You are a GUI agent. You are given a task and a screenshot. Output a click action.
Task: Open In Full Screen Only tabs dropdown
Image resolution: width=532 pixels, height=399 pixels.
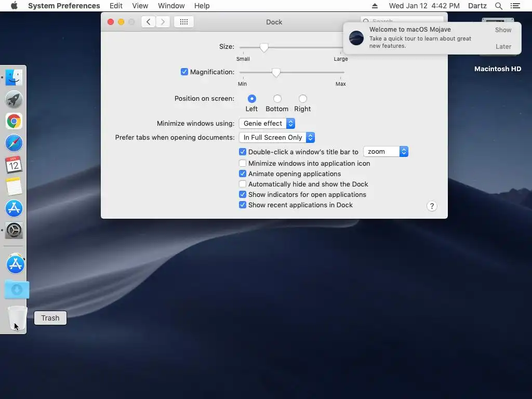pos(277,137)
